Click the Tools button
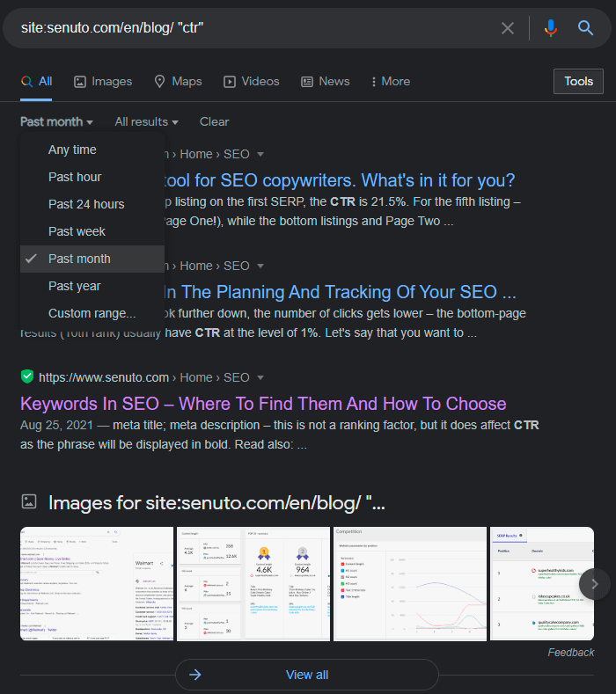The height and width of the screenshot is (694, 616). pyautogui.click(x=578, y=81)
